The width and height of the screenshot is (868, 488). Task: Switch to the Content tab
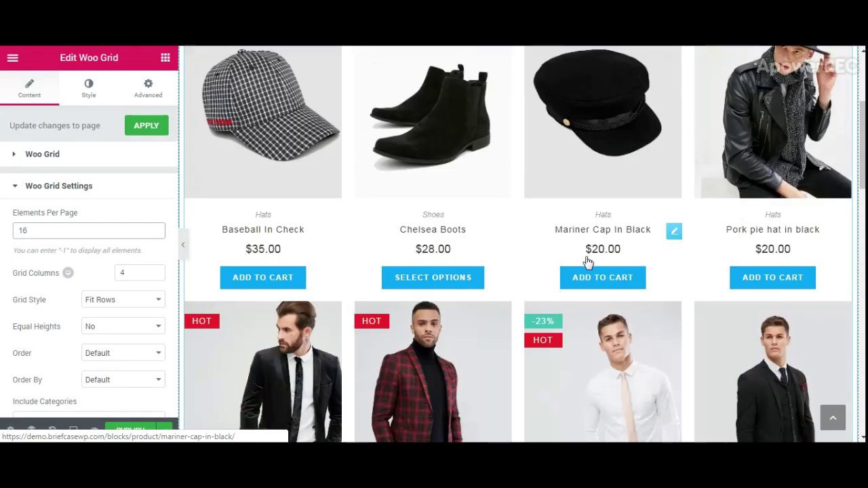29,88
